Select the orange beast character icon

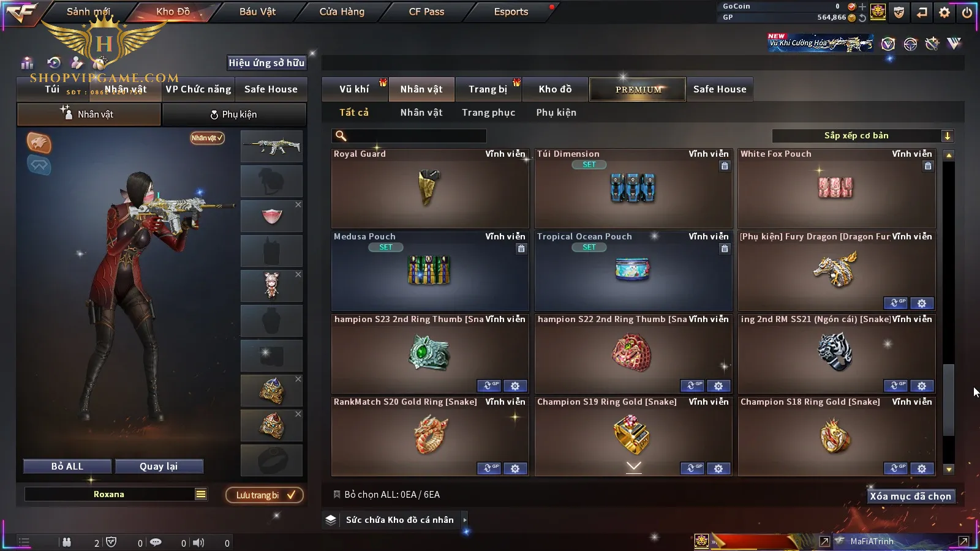39,143
